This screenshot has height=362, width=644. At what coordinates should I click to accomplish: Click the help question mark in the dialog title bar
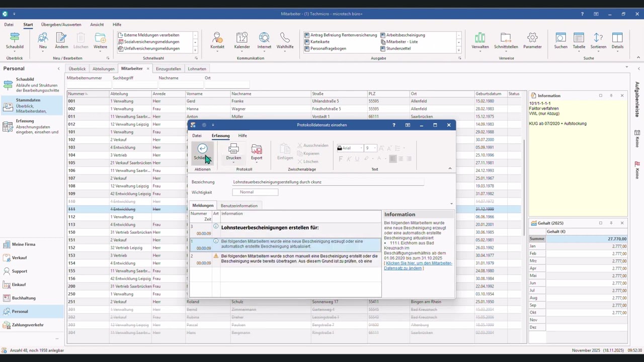tap(394, 125)
